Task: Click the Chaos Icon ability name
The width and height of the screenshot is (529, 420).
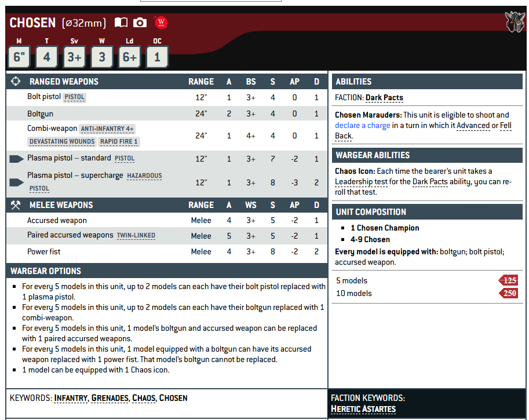Action: pos(355,171)
